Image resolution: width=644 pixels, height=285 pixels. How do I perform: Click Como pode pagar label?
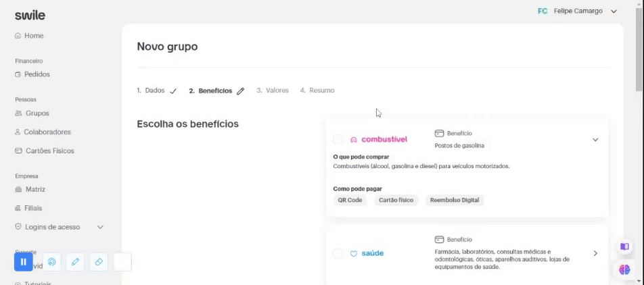(357, 189)
